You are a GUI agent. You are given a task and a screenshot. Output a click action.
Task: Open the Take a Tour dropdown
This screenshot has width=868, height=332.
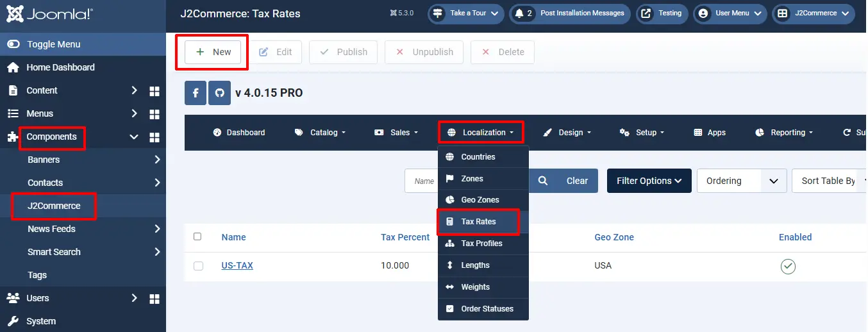pyautogui.click(x=466, y=13)
